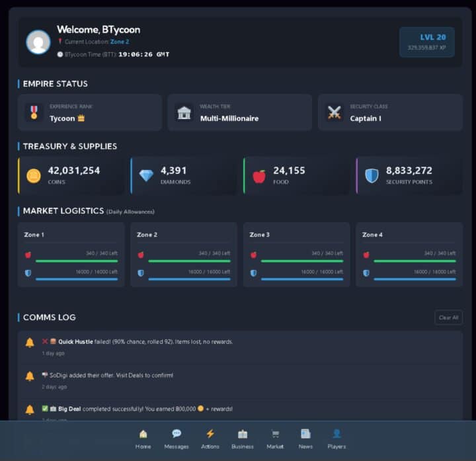Viewport: 476px width, 461px height.
Task: Open the Messages tab
Action: (177, 439)
